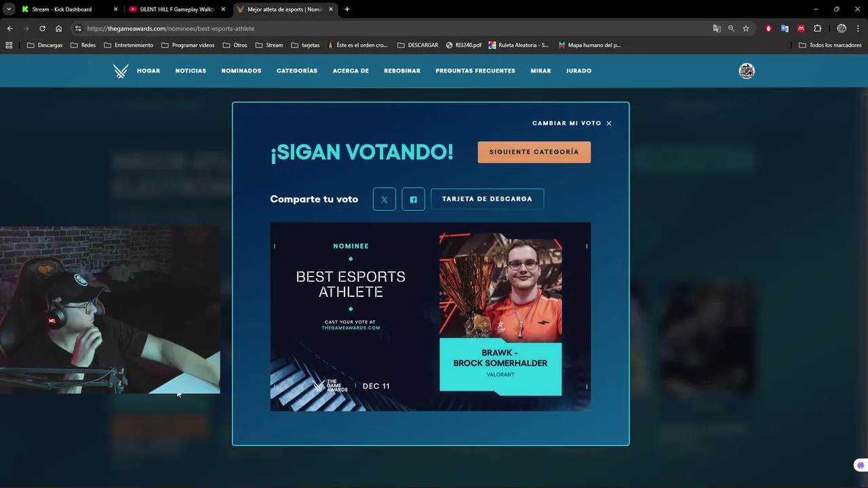The width and height of the screenshot is (868, 488).
Task: Open the user profile avatar on the site
Action: pos(747,71)
